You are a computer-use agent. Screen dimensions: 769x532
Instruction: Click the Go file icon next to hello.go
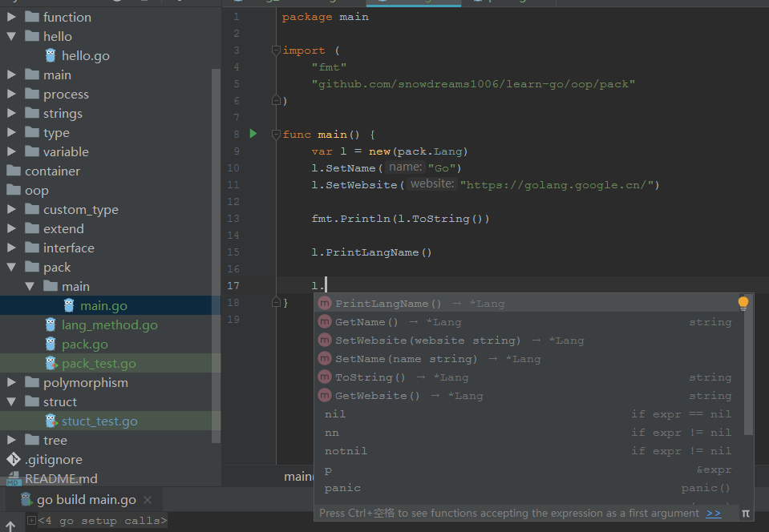tap(50, 55)
